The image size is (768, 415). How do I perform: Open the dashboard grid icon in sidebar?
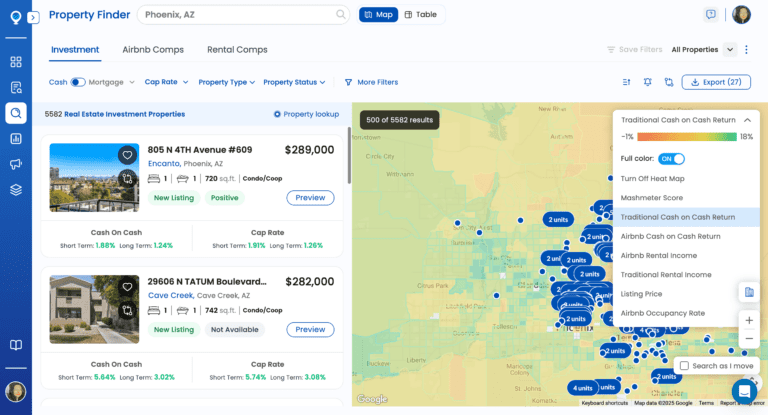point(16,61)
